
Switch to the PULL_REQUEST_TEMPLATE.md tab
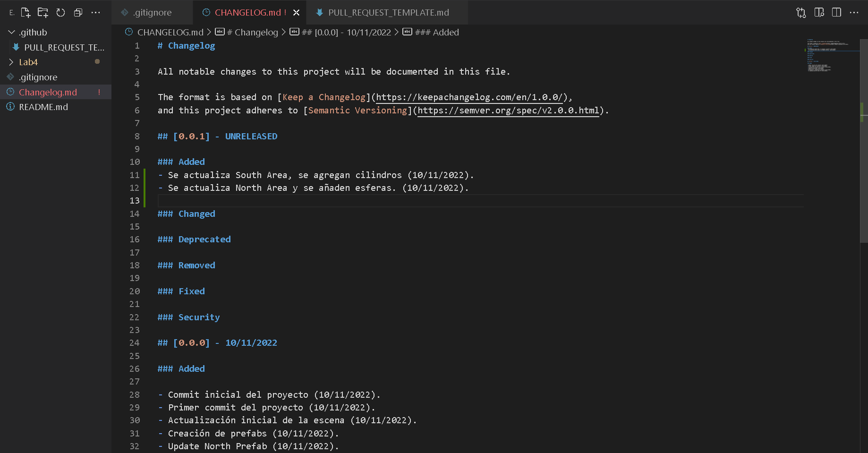388,13
